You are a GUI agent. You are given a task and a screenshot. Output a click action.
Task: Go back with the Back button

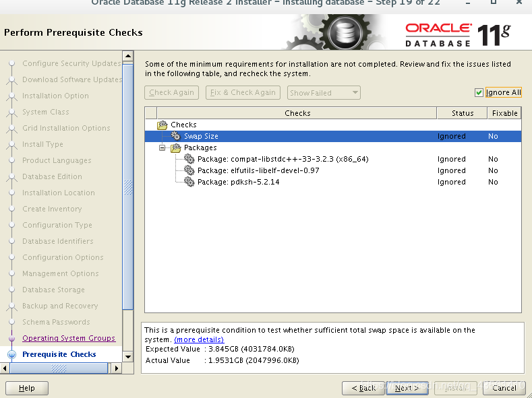363,388
